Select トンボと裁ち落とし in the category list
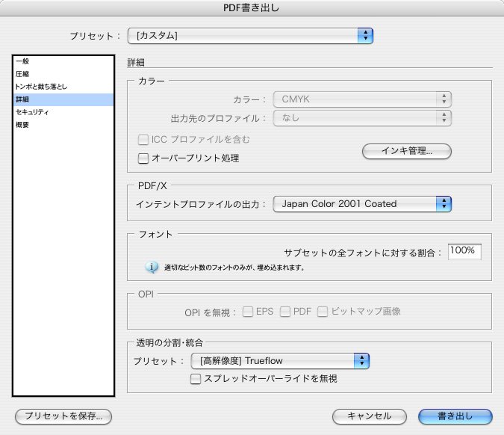Image resolution: width=504 pixels, height=435 pixels. 63,87
